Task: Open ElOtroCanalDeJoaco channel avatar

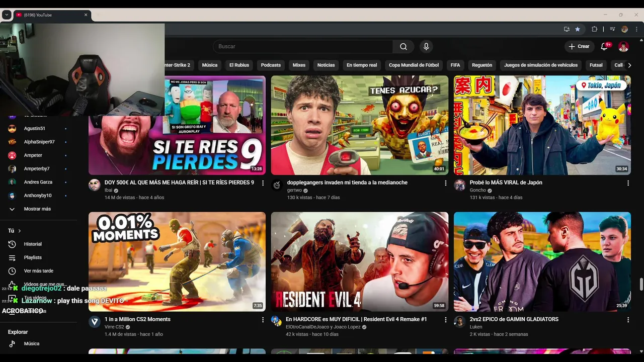Action: click(x=277, y=322)
